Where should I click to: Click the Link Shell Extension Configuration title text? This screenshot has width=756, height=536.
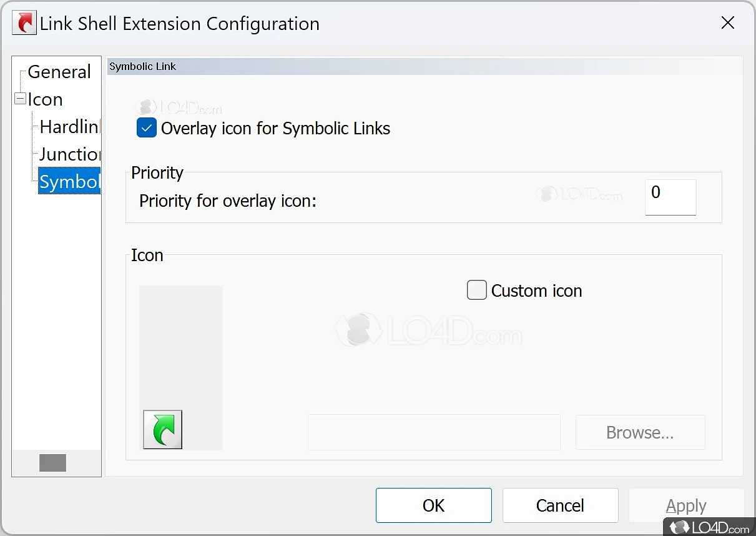pyautogui.click(x=180, y=24)
